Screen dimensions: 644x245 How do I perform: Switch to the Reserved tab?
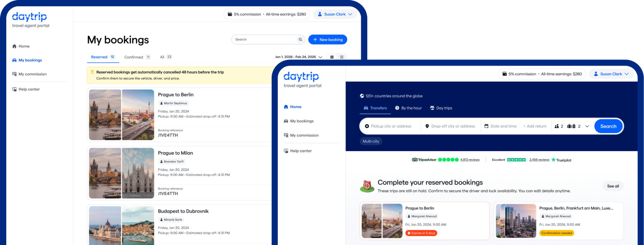pos(103,57)
